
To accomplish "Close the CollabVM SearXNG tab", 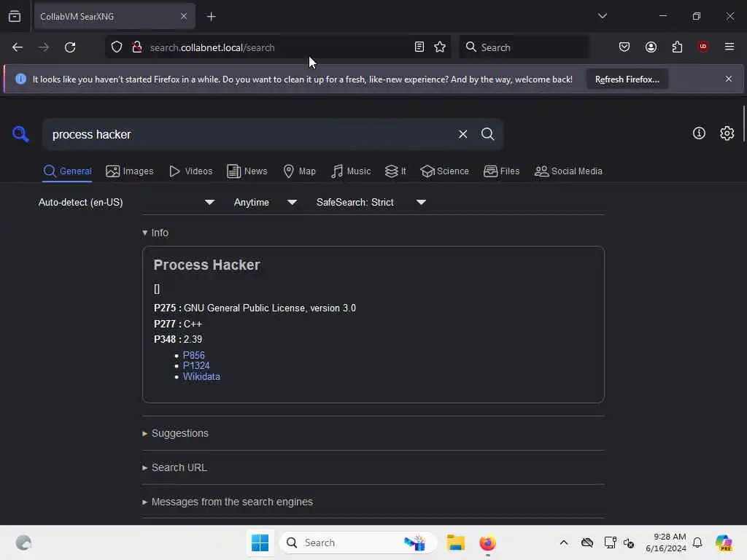I will pyautogui.click(x=184, y=16).
